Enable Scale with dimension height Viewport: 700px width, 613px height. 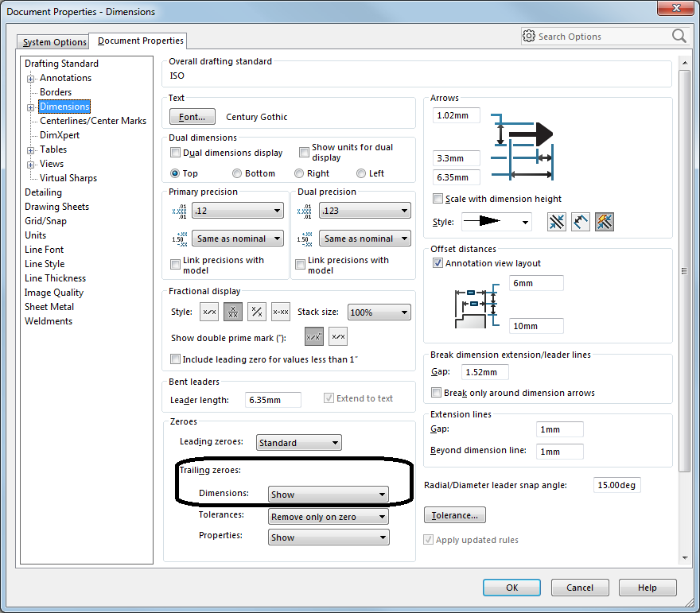(x=438, y=199)
